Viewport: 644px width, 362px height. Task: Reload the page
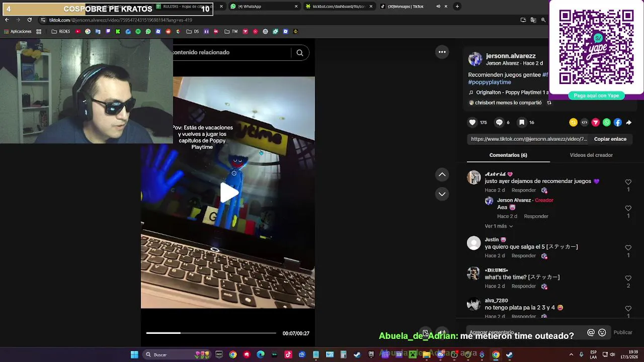(29, 20)
